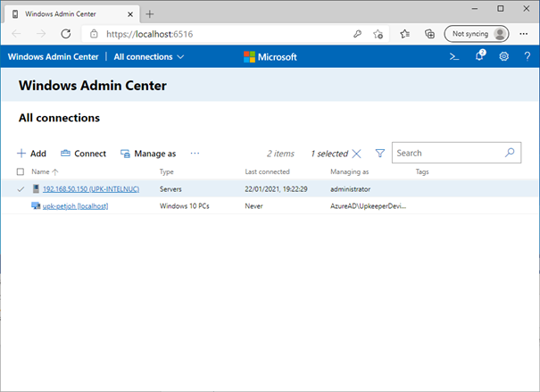Open the notifications bell icon
Image resolution: width=540 pixels, height=392 pixels.
[x=479, y=55]
